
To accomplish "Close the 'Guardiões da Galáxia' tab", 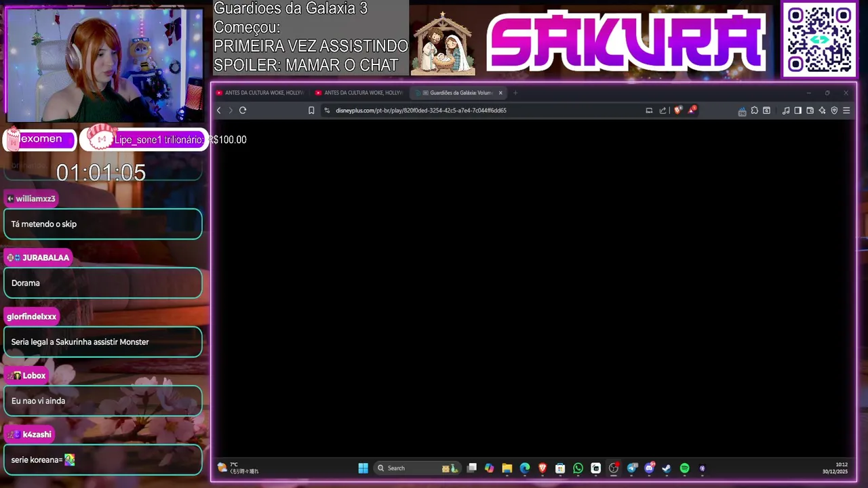I will tap(501, 93).
